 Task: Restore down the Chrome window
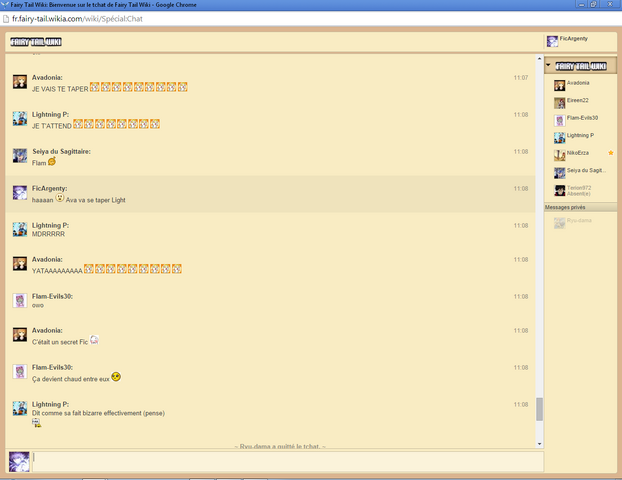(x=593, y=4)
